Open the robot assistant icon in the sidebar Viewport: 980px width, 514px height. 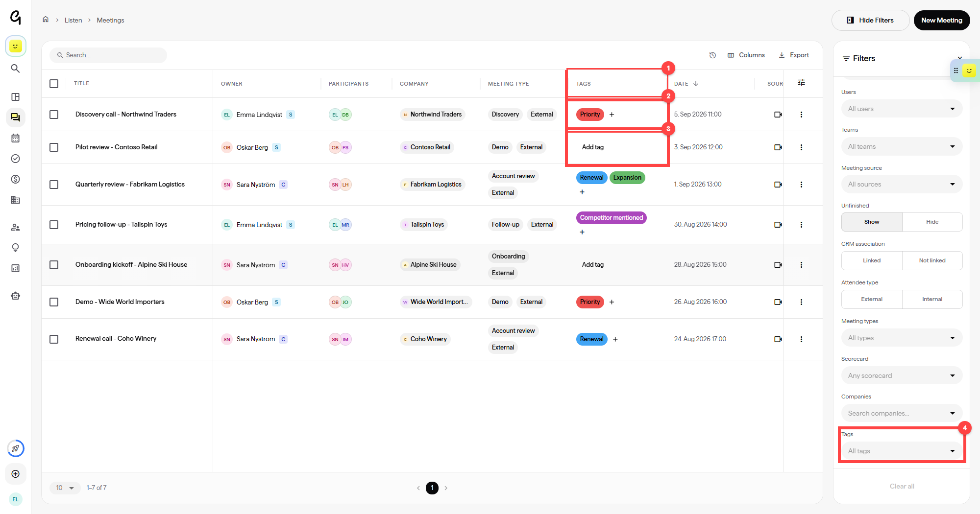[x=15, y=296]
